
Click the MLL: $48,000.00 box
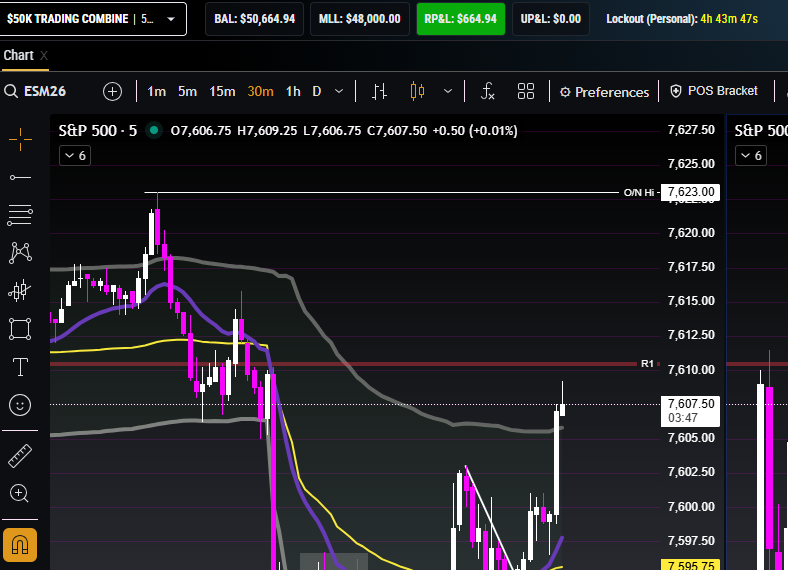[x=360, y=19]
